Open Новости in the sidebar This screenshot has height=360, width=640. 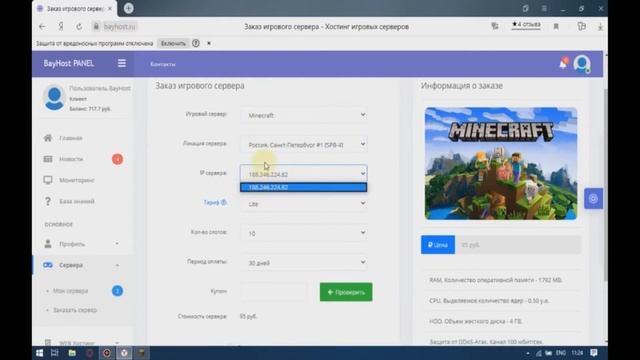click(71, 159)
